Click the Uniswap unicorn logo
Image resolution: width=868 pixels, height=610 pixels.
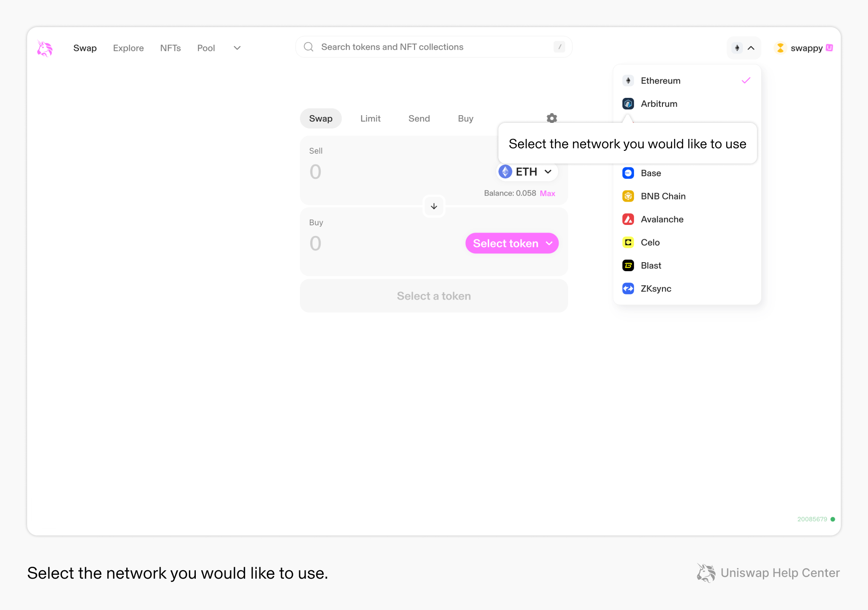tap(45, 48)
